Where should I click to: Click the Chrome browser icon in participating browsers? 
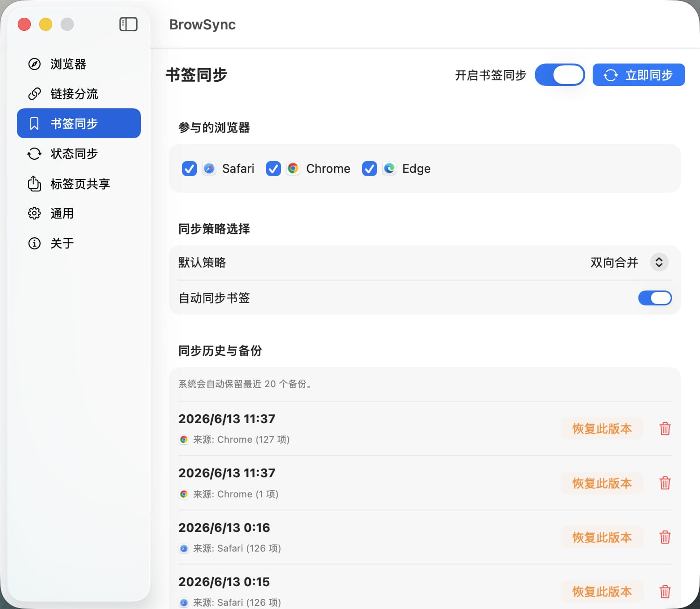click(x=293, y=169)
